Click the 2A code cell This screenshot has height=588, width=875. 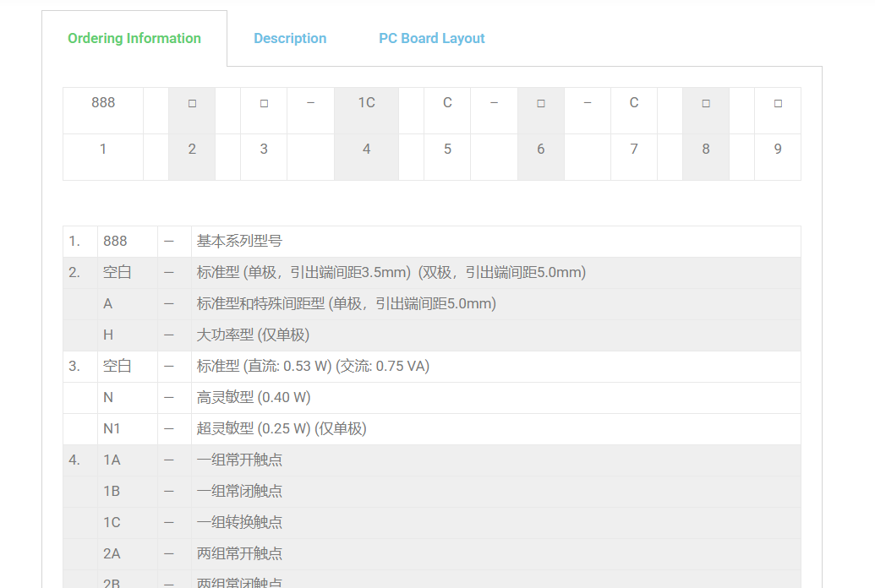(112, 554)
